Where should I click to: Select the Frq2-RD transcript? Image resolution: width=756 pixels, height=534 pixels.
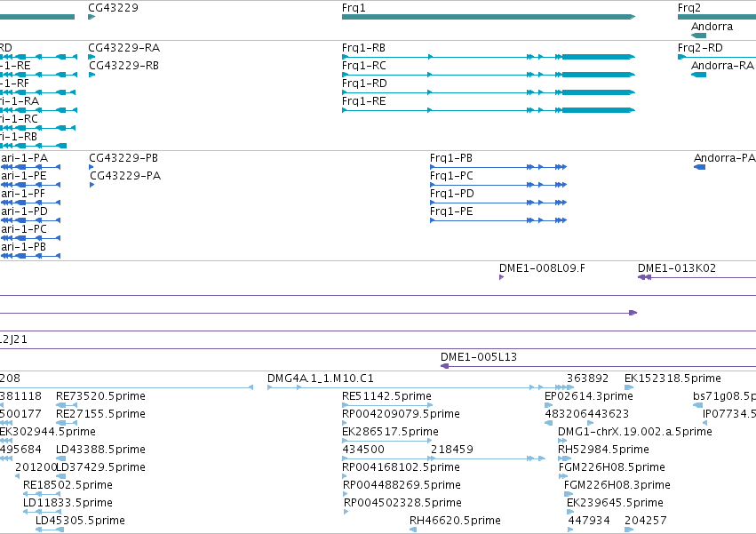point(716,57)
